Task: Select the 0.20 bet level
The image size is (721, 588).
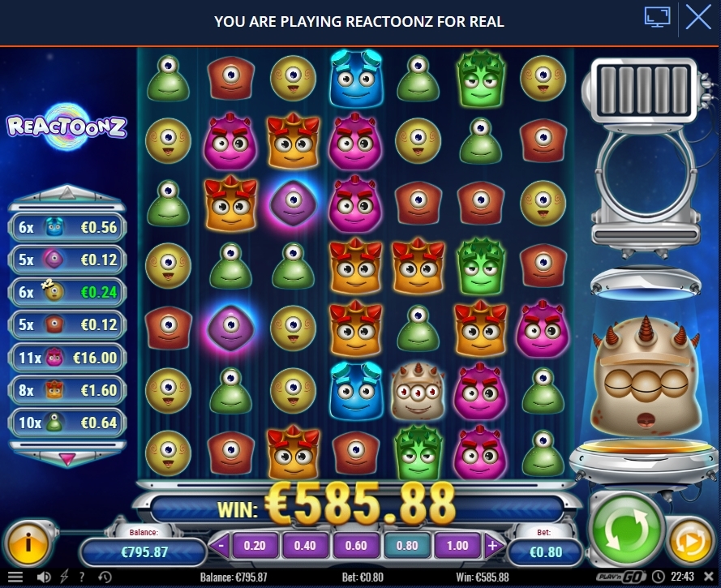Action: (x=255, y=546)
